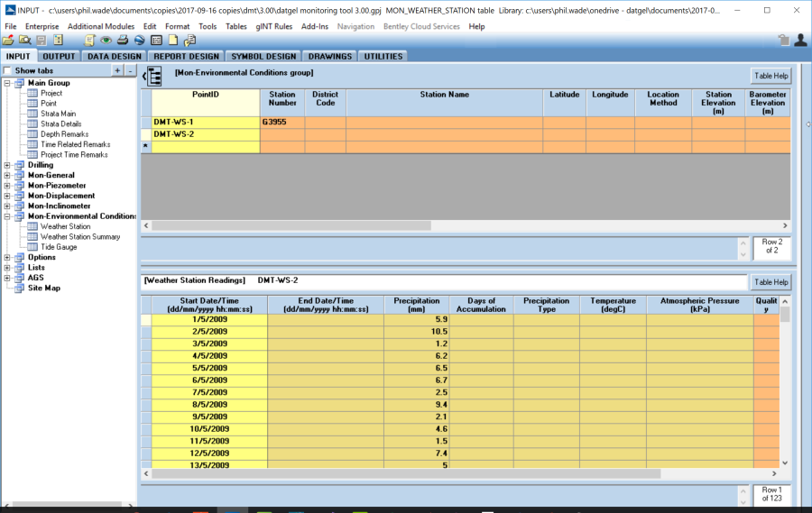This screenshot has width=812, height=513.
Task: Click the disabled save disk icon
Action: (42, 41)
